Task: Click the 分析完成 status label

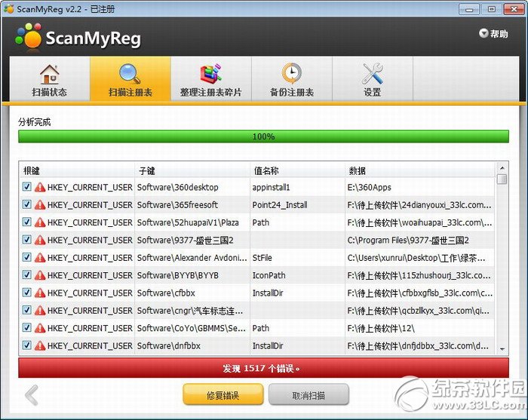Action: pos(35,122)
